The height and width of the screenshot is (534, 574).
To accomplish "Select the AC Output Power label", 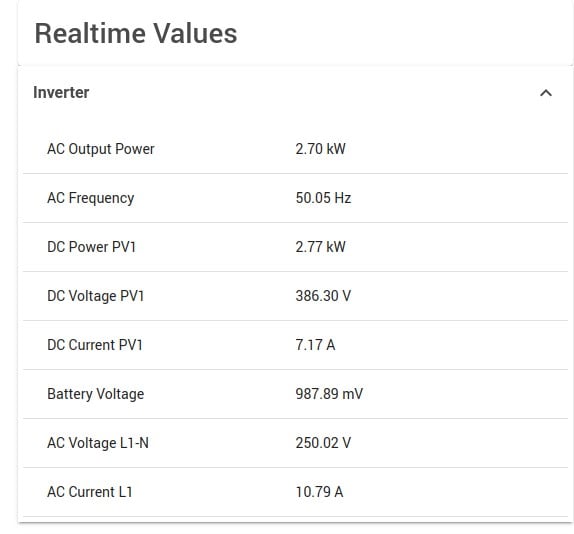I will [101, 149].
